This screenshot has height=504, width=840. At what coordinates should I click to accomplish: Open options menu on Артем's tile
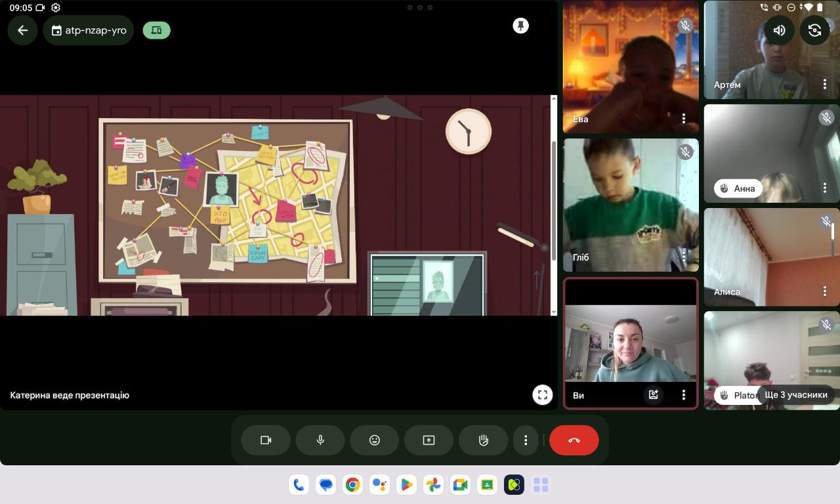click(x=825, y=85)
